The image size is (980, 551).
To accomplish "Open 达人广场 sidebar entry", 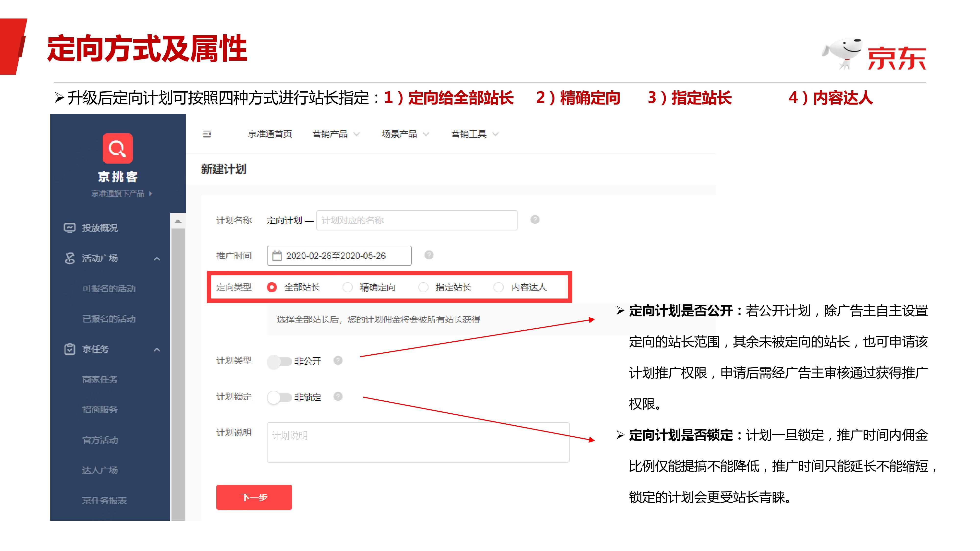I will (100, 470).
